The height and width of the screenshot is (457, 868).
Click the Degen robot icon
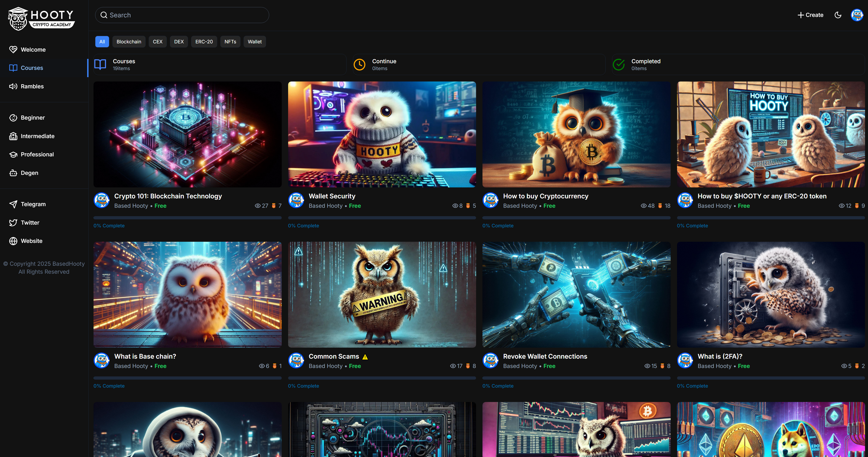pos(13,173)
